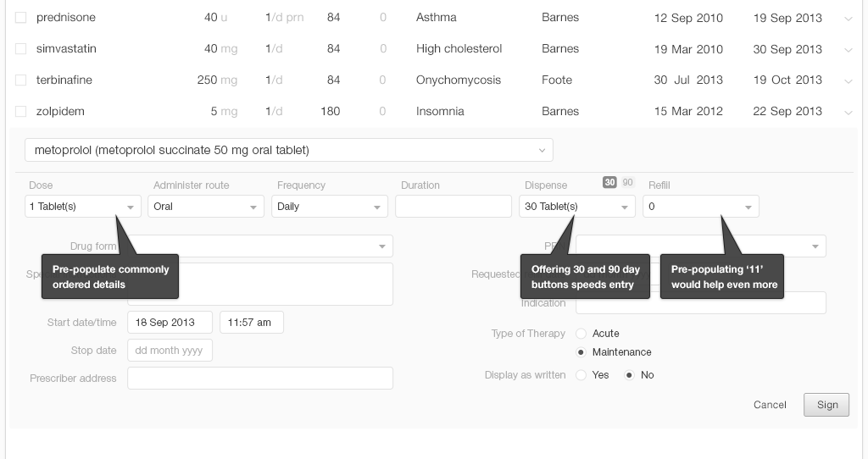Click the Stop date field

click(x=170, y=351)
